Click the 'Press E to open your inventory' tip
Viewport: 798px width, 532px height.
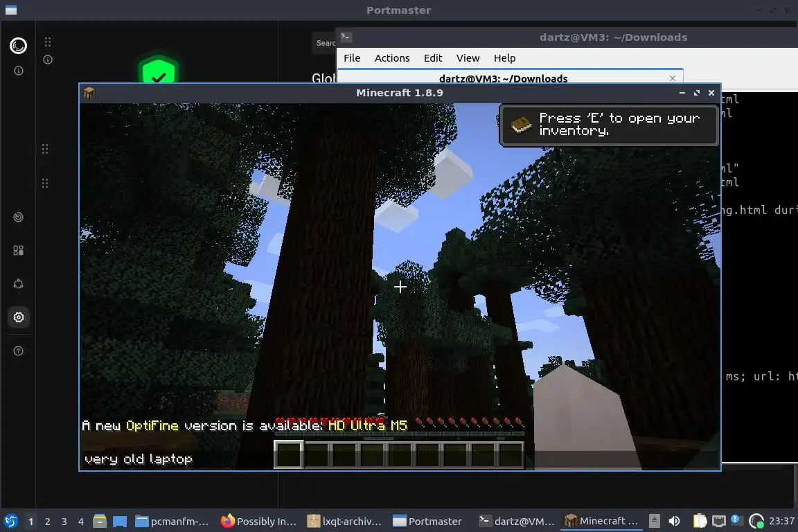(x=609, y=125)
